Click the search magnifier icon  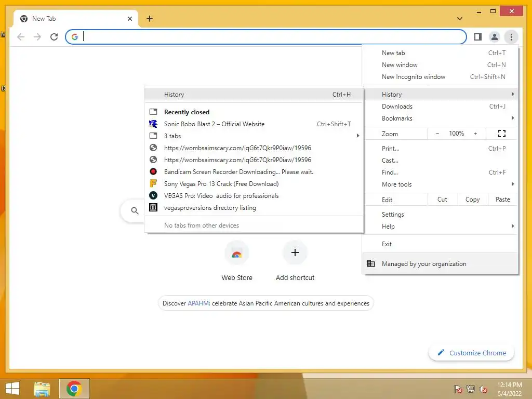[135, 211]
